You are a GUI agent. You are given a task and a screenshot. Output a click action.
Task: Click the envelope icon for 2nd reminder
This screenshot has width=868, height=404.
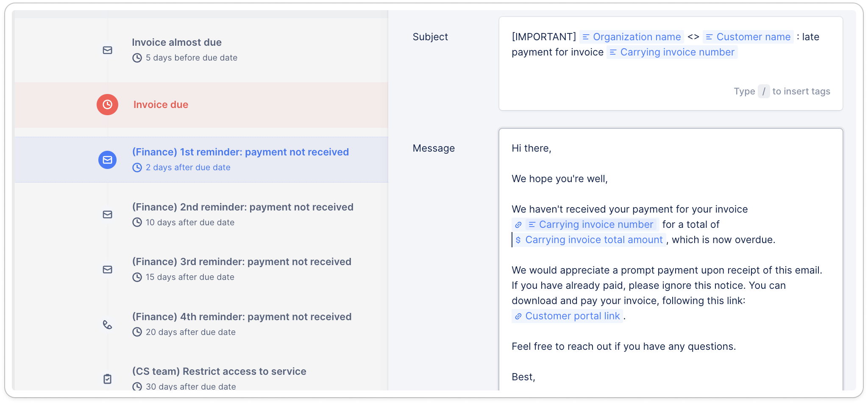pyautogui.click(x=108, y=215)
